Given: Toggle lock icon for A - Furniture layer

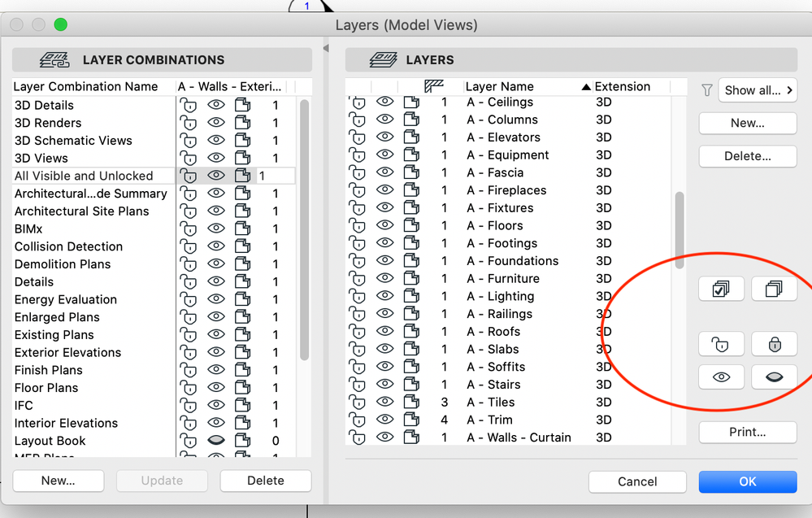Looking at the screenshot, I should [x=358, y=279].
